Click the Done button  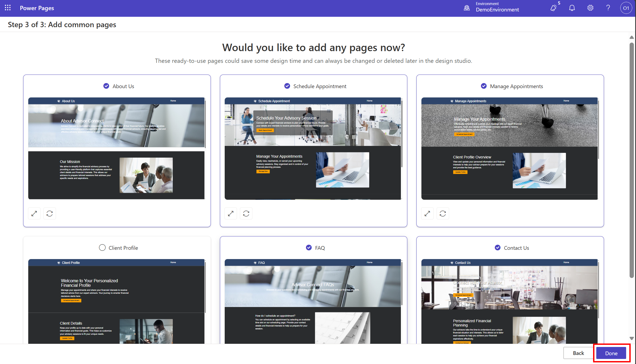click(611, 353)
